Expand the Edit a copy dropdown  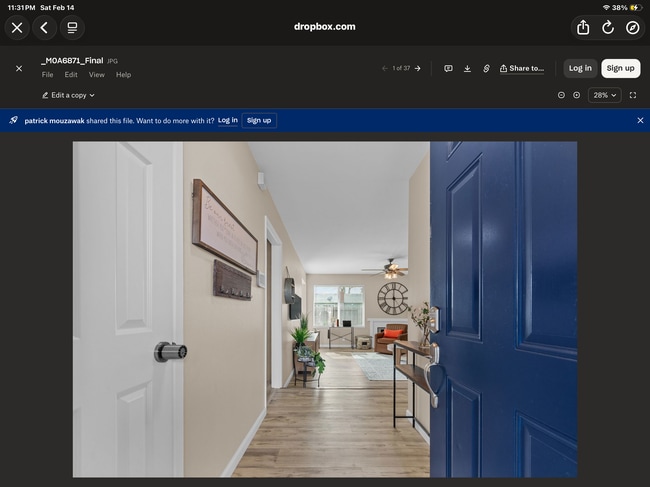[x=68, y=95]
